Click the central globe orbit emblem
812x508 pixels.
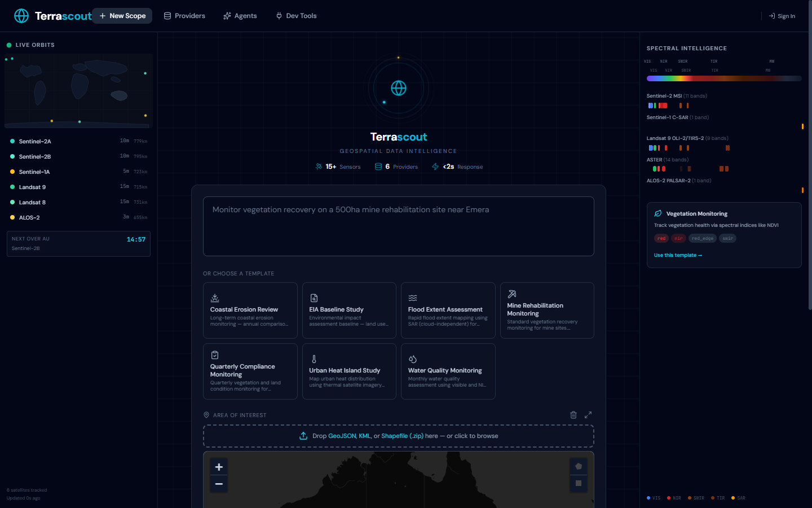[399, 88]
